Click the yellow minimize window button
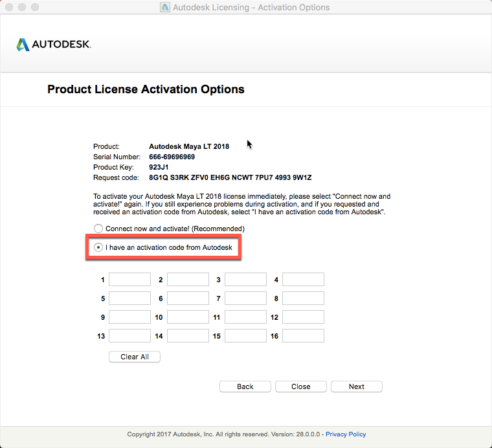The width and height of the screenshot is (492, 448). tap(22, 7)
